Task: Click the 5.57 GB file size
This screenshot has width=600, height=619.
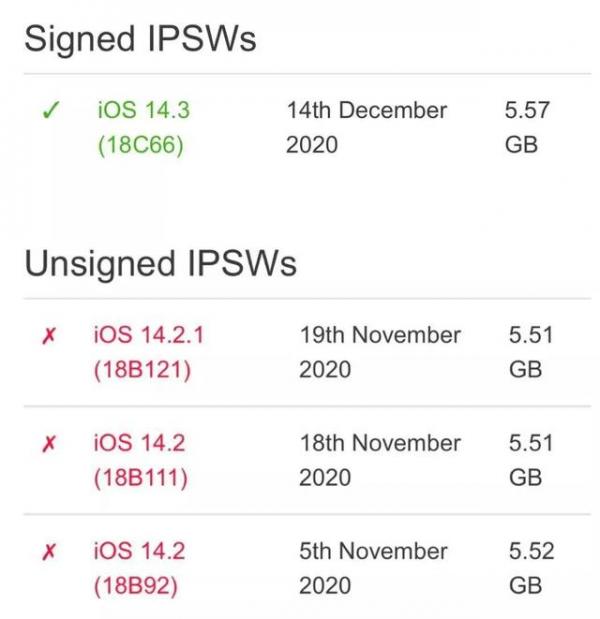Action: pyautogui.click(x=527, y=128)
